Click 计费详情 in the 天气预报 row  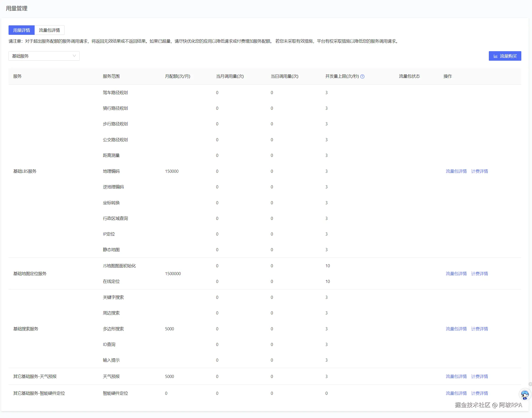tap(479, 376)
